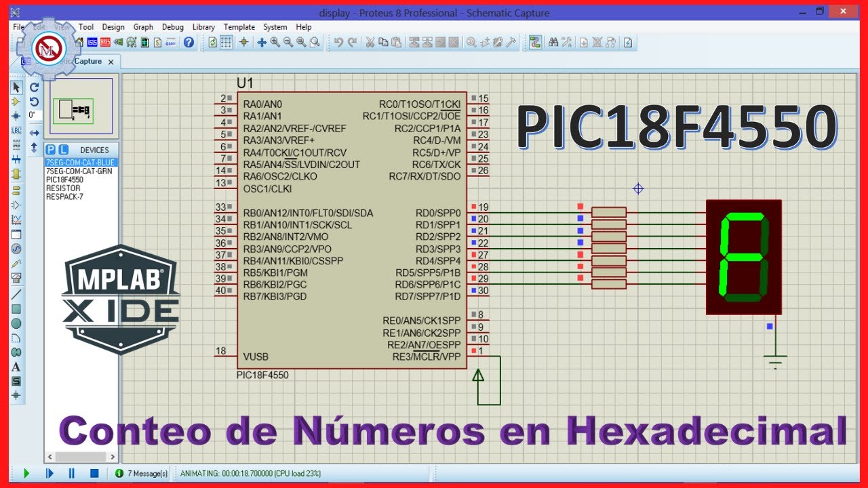
Task: Select the Selection Mode arrow tool
Action: [16, 87]
